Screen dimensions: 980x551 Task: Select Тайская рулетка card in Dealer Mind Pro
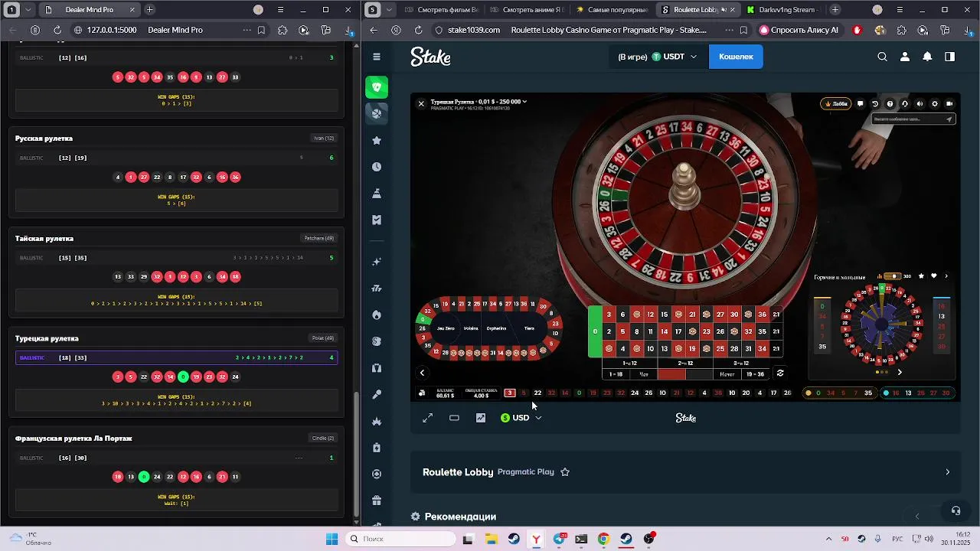(176, 272)
